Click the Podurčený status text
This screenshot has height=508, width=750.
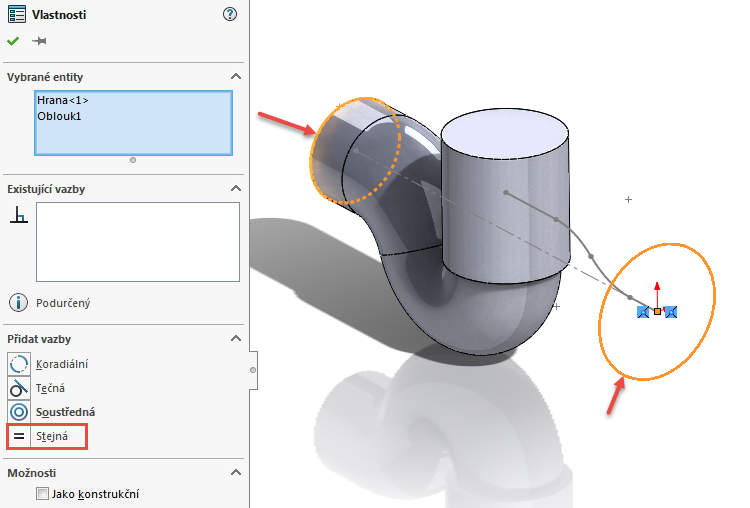tap(63, 303)
